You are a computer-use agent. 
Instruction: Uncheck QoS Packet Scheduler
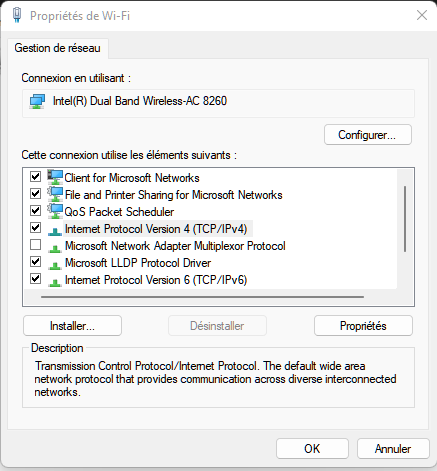click(35, 211)
